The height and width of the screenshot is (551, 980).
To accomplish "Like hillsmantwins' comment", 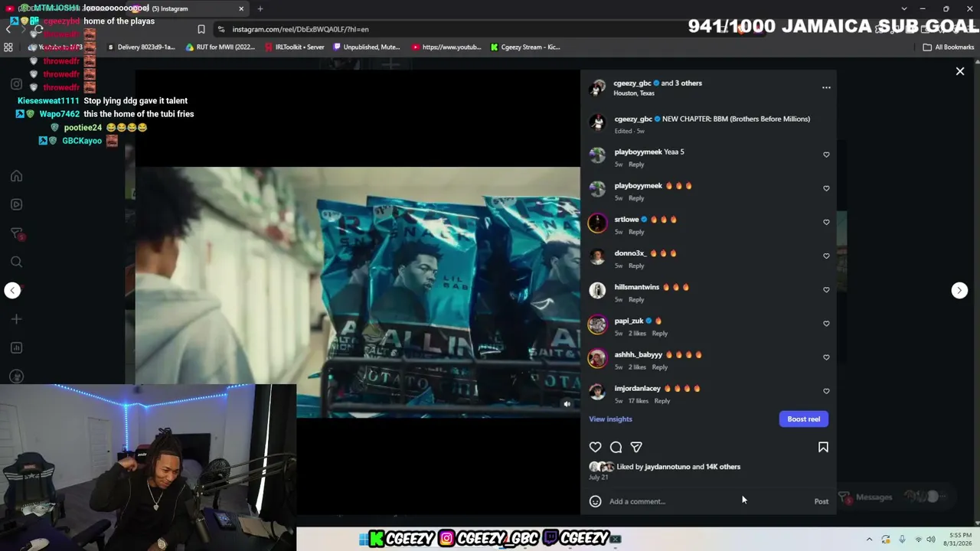I will pyautogui.click(x=826, y=289).
